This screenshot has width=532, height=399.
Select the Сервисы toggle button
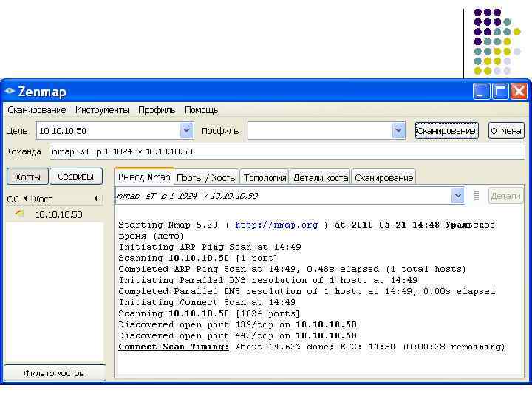coord(75,177)
